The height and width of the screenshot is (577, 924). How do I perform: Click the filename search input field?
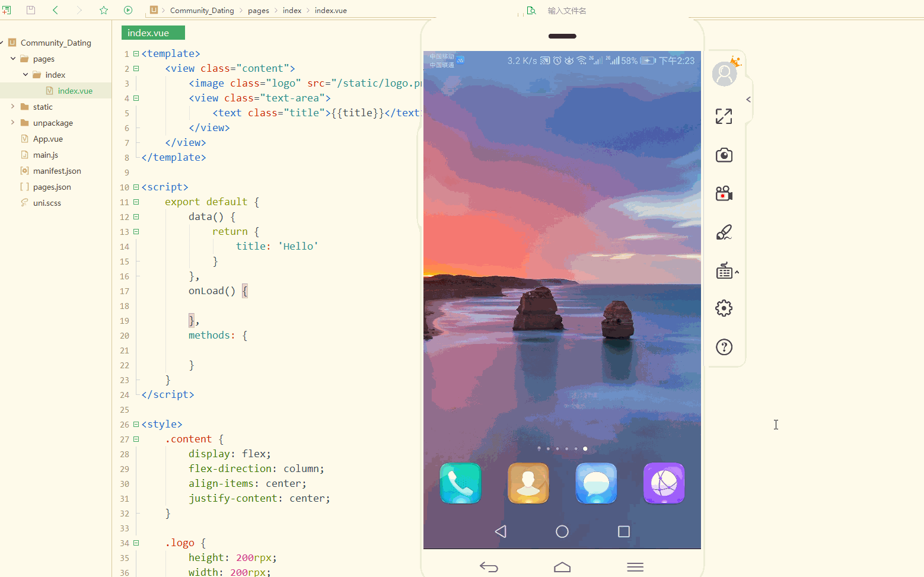coord(567,10)
